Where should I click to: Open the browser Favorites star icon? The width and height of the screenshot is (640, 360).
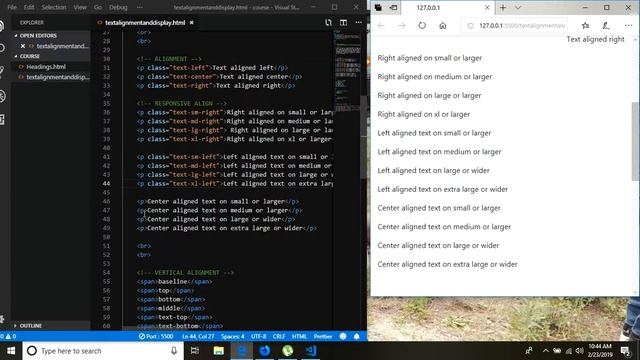[x=585, y=25]
